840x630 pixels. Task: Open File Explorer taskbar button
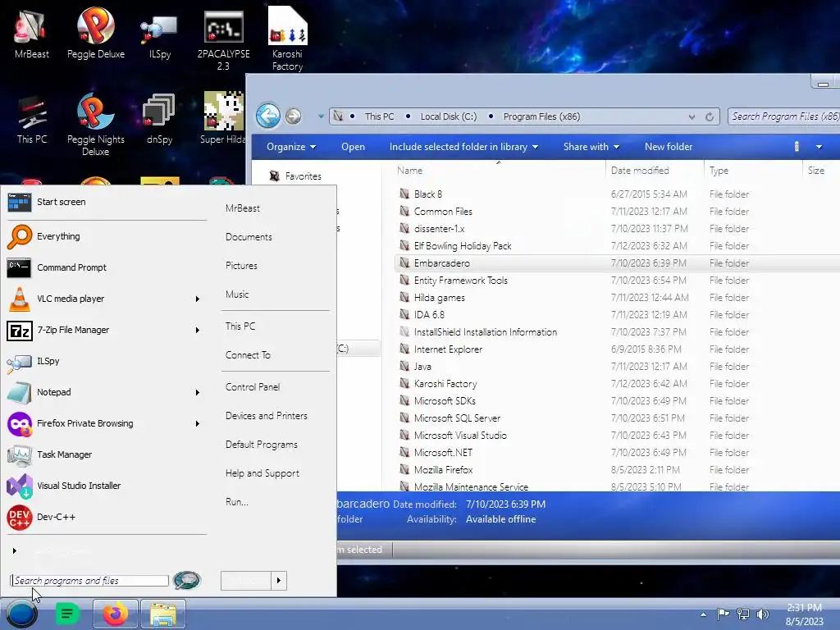click(163, 614)
